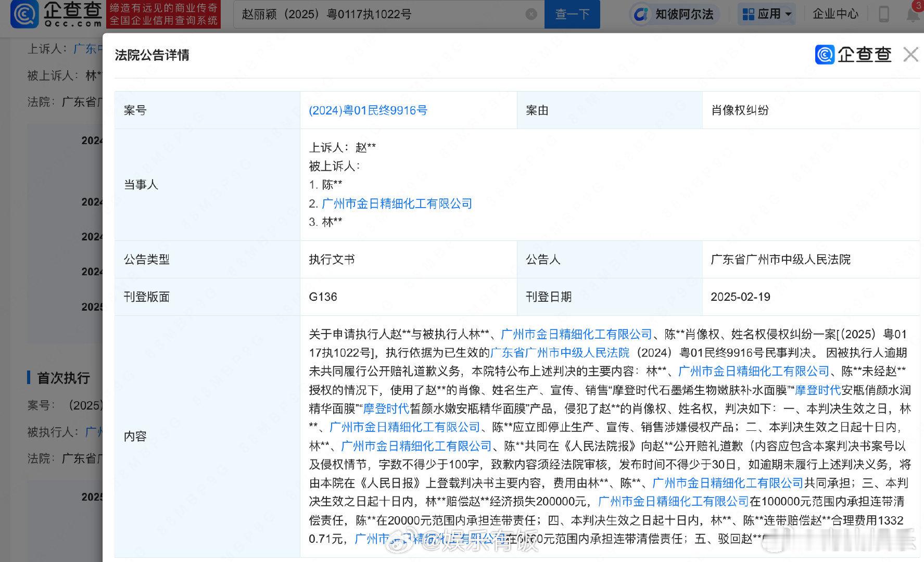Click 首次执行 section heading in background page
The image size is (924, 562).
click(64, 378)
